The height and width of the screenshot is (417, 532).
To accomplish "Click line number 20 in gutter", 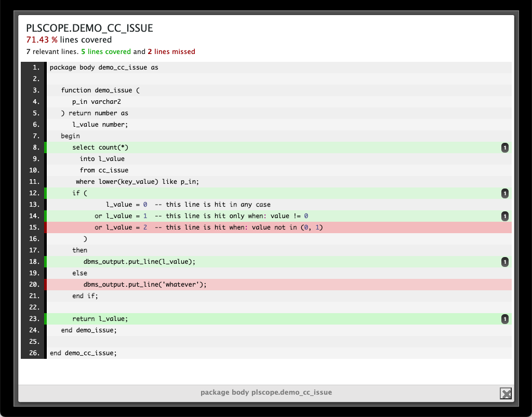I will (x=34, y=285).
